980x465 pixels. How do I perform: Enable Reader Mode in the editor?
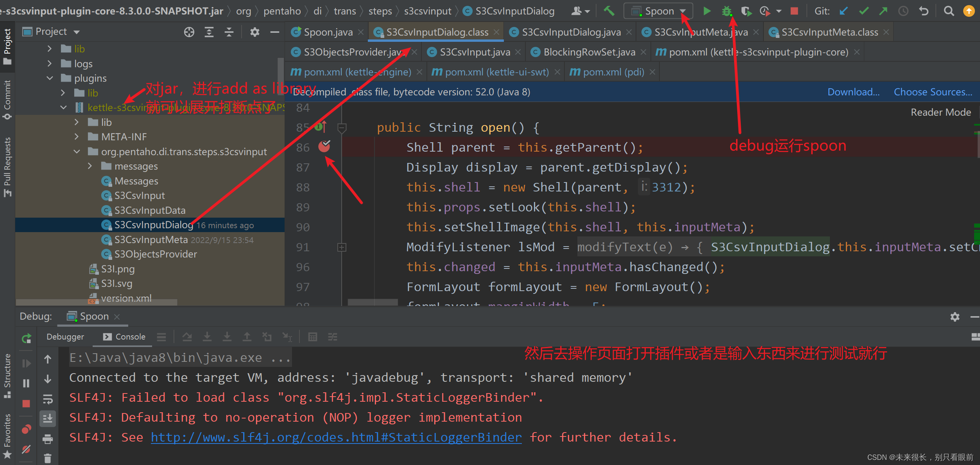click(941, 112)
